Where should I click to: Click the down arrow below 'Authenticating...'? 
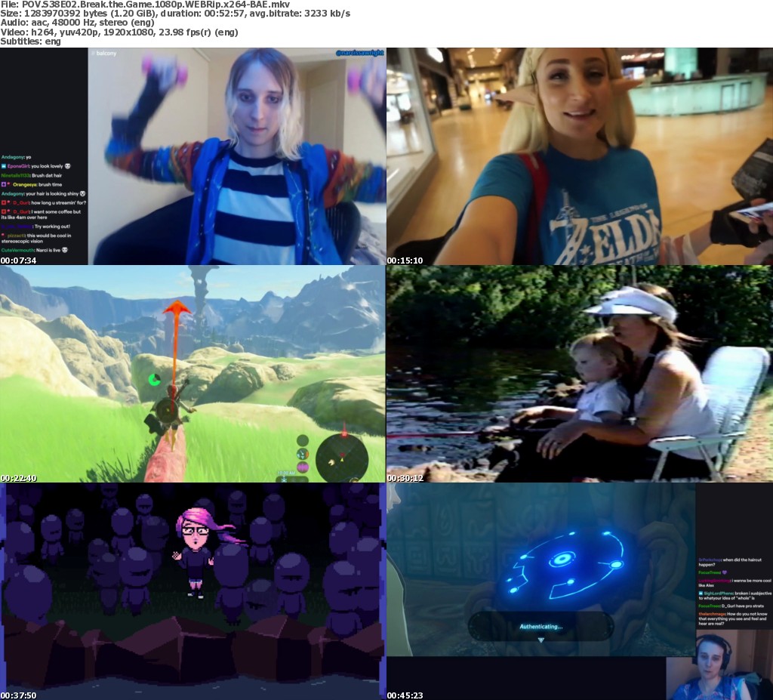click(540, 640)
